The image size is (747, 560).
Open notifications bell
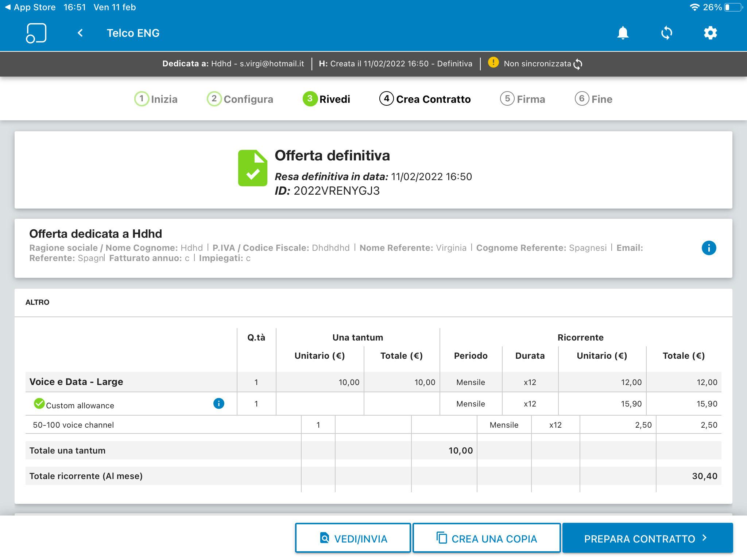[x=623, y=33]
